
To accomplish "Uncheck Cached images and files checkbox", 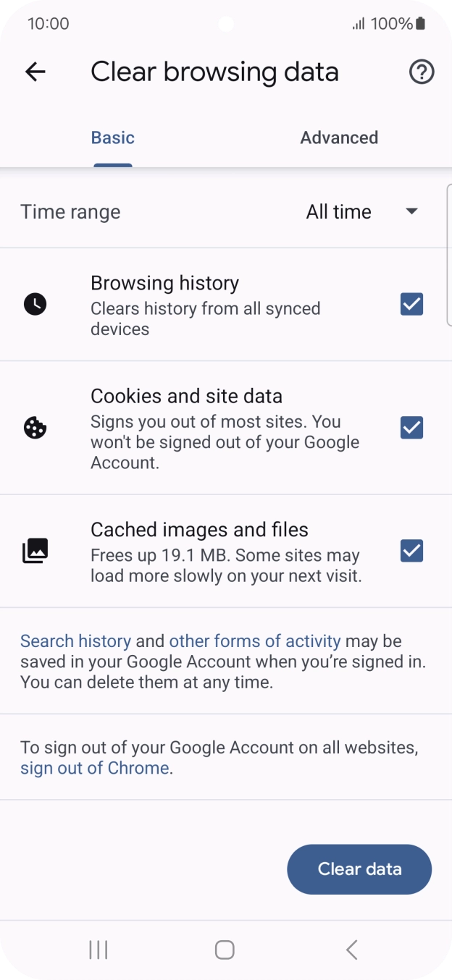I will [411, 551].
